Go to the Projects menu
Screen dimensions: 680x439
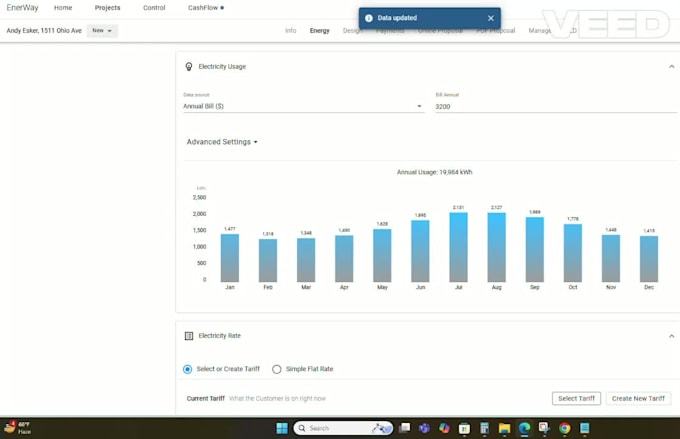pos(107,8)
